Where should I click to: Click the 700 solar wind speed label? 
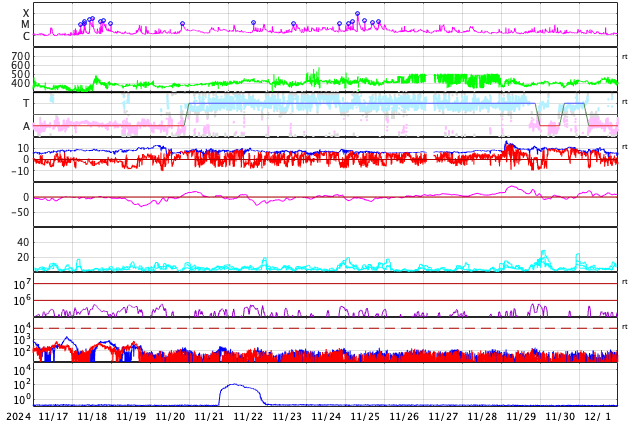coord(21,56)
